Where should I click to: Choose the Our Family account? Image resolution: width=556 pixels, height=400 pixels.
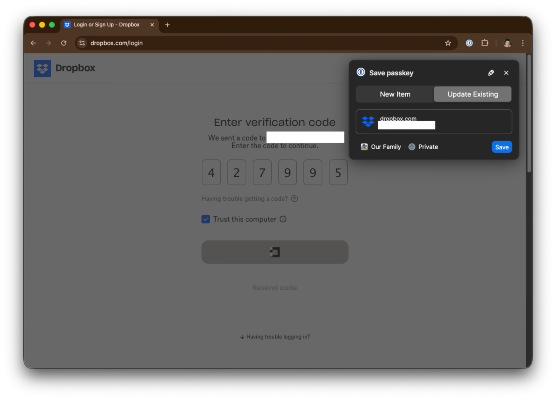point(381,147)
